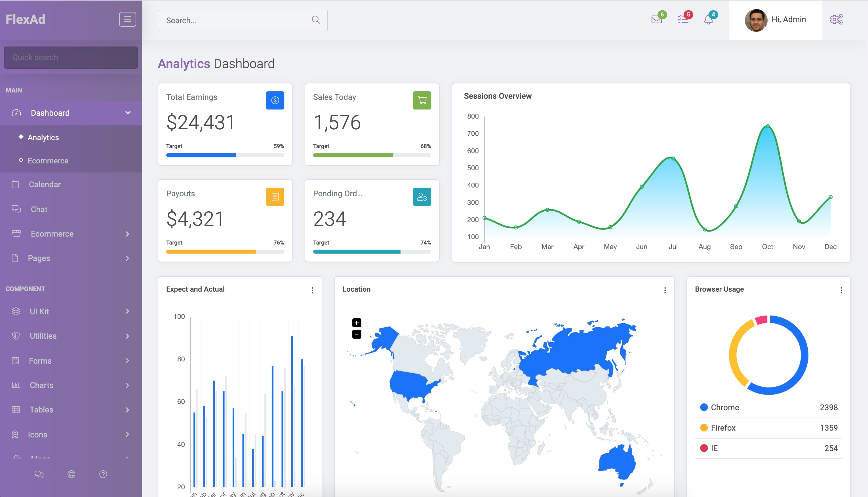Click the Quick search sidebar field
Viewport: 868px width, 497px height.
tap(71, 57)
